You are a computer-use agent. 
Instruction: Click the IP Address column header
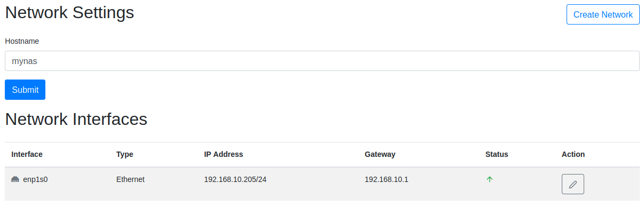[223, 154]
